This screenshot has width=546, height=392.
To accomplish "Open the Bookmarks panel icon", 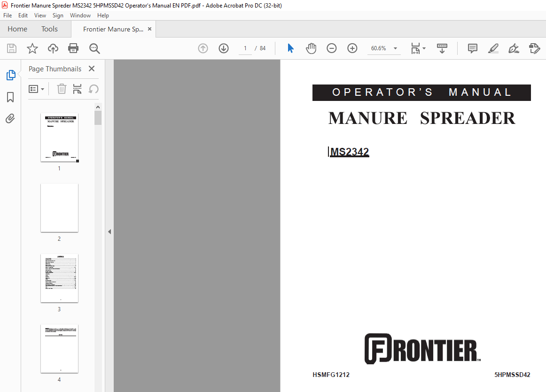I will click(10, 97).
